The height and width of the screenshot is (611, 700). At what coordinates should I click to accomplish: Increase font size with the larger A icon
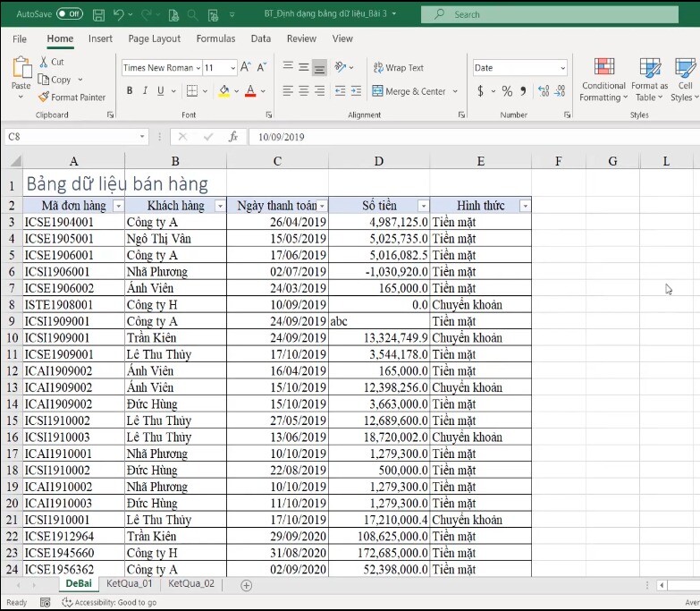246,67
